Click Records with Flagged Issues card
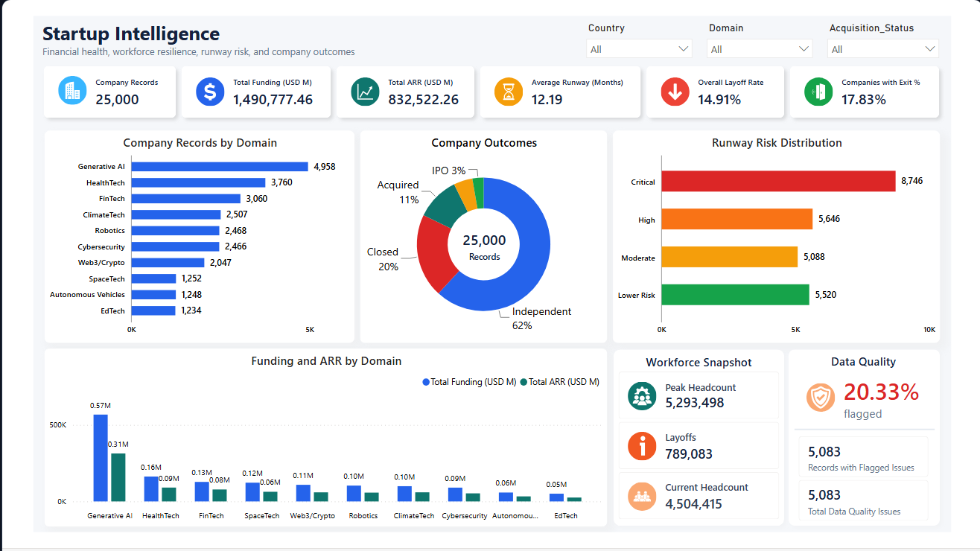 [863, 456]
